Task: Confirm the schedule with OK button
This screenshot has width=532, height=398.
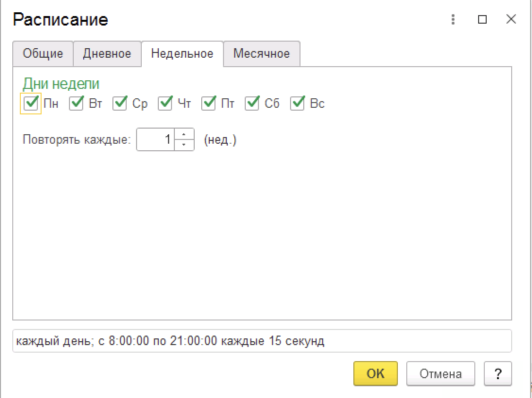Action: [x=375, y=374]
